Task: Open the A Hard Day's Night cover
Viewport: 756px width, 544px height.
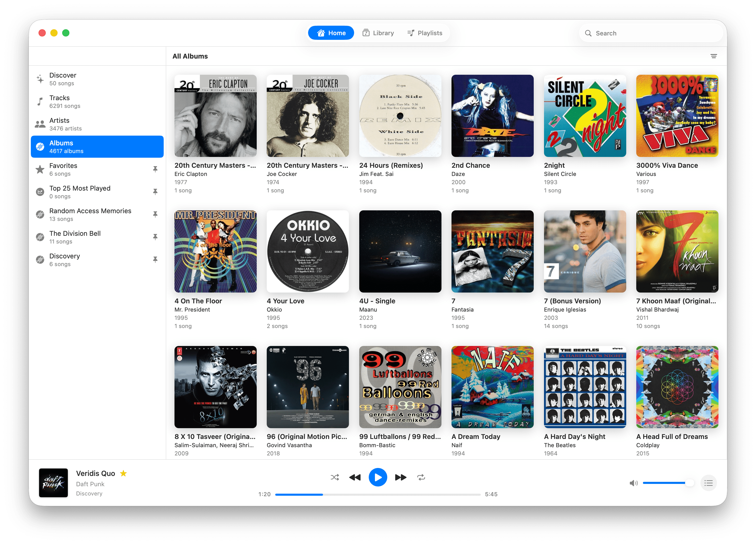Action: coord(585,387)
